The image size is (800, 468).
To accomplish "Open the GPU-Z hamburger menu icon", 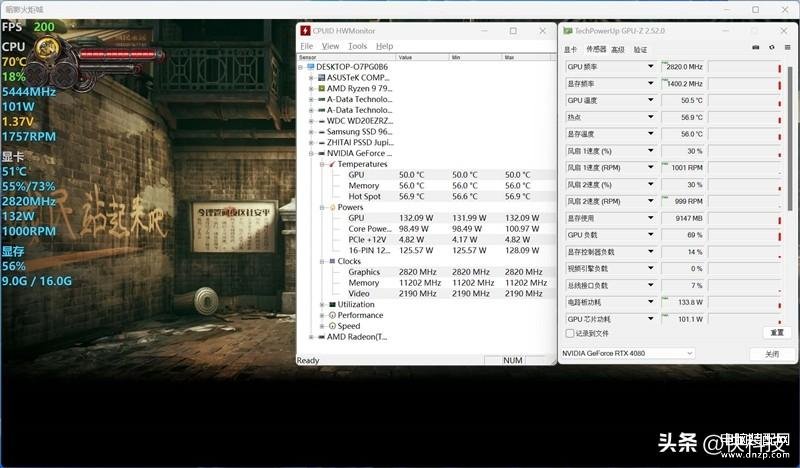I will (x=788, y=47).
